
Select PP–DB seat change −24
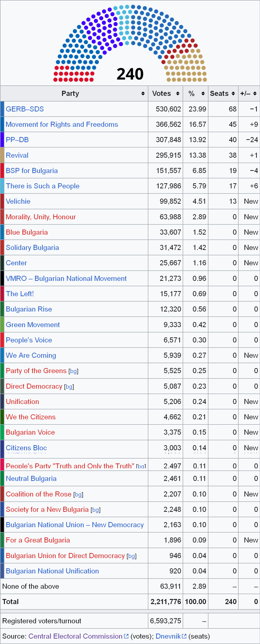coord(252,139)
